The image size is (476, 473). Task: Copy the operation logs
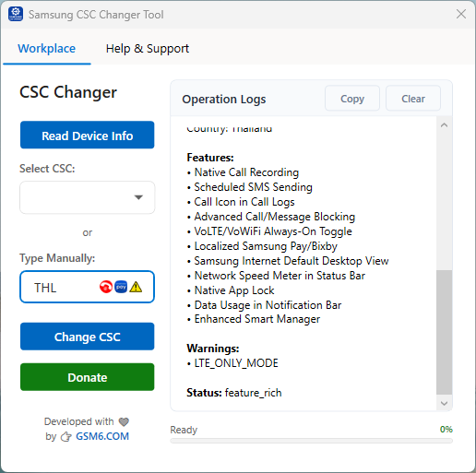[352, 99]
